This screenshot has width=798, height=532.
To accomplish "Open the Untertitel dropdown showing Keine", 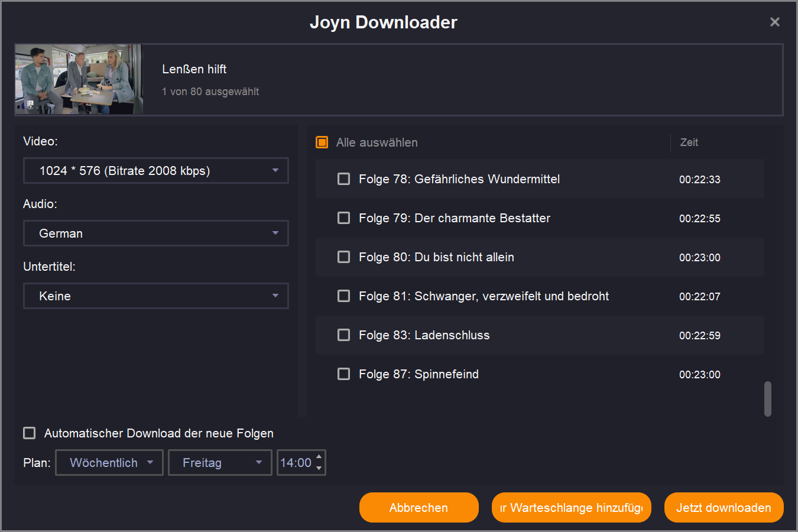I will coord(156,296).
